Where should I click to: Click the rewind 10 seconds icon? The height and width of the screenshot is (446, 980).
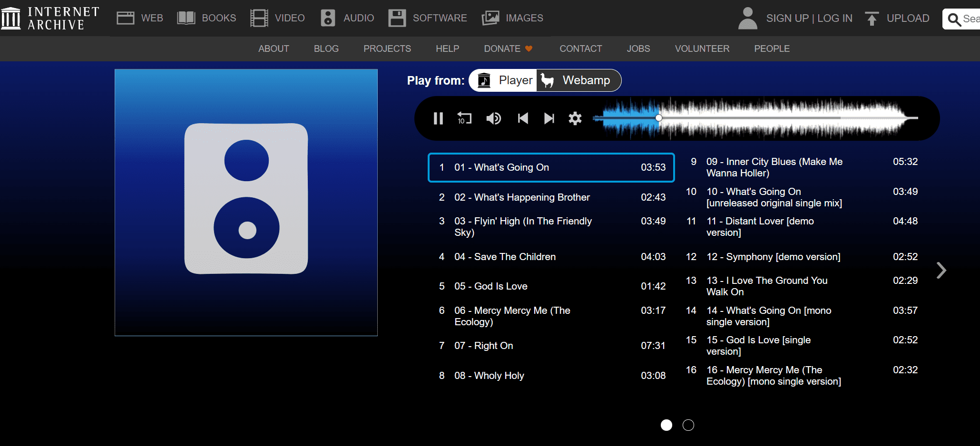click(464, 118)
